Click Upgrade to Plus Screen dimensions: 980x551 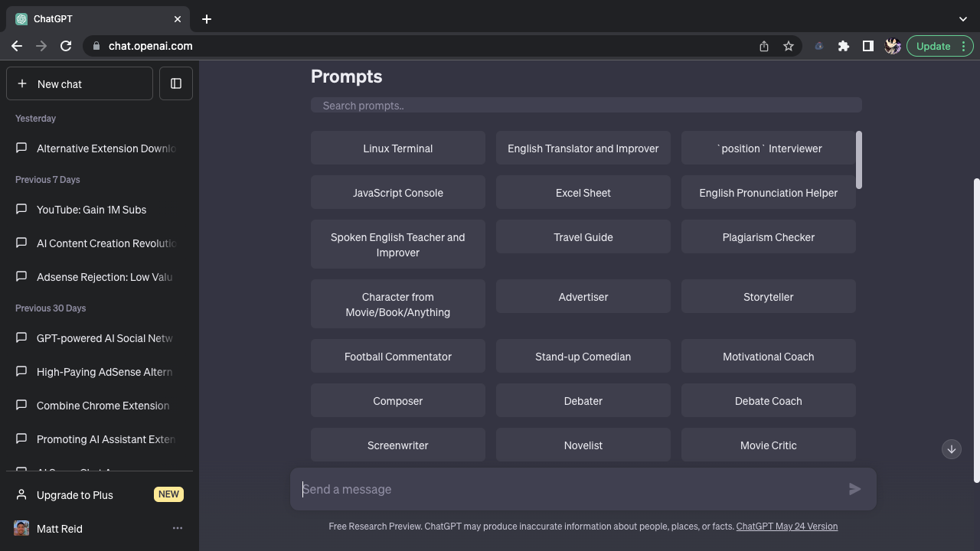point(100,494)
